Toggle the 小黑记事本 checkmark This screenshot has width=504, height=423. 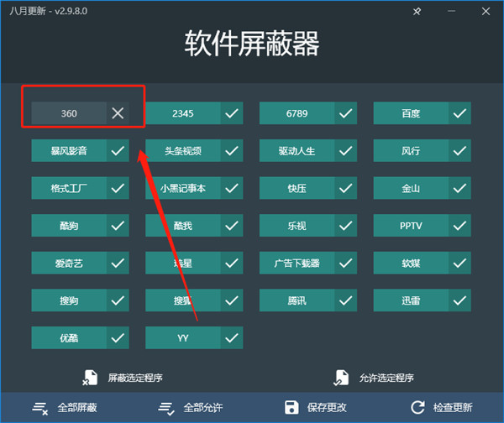232,188
